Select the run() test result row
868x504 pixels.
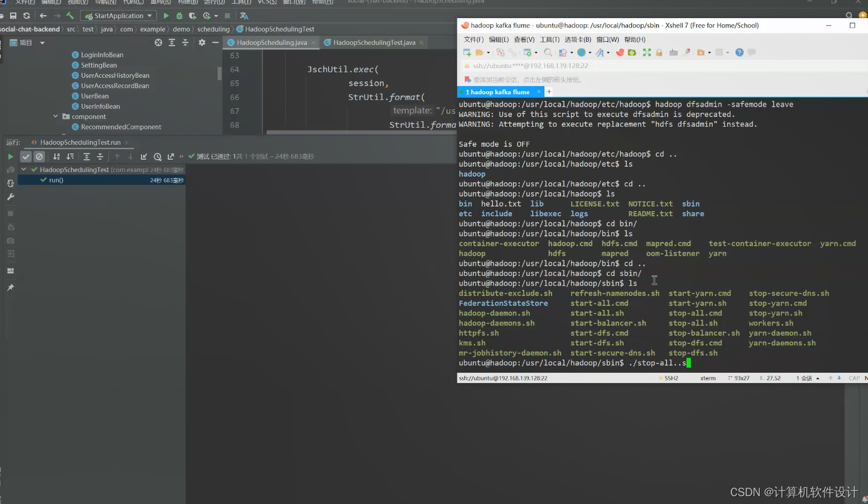point(101,180)
